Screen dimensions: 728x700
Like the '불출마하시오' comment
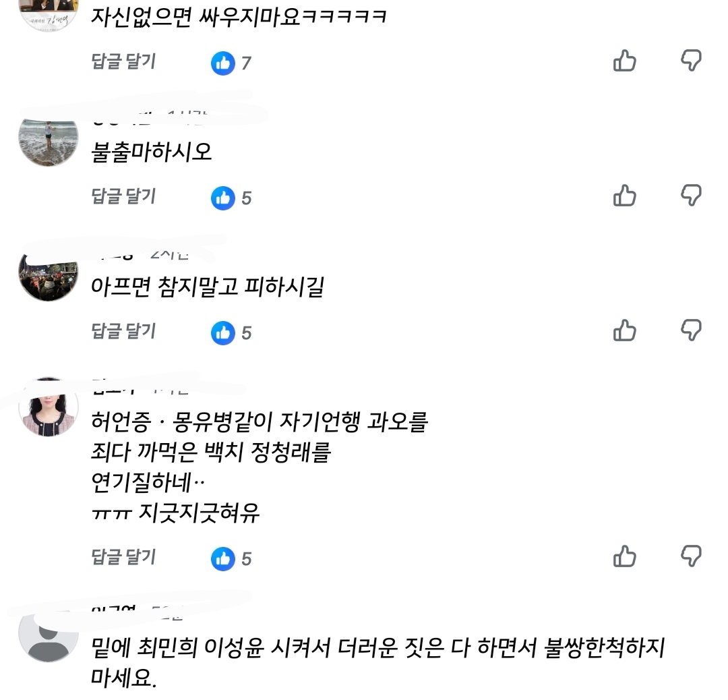624,195
